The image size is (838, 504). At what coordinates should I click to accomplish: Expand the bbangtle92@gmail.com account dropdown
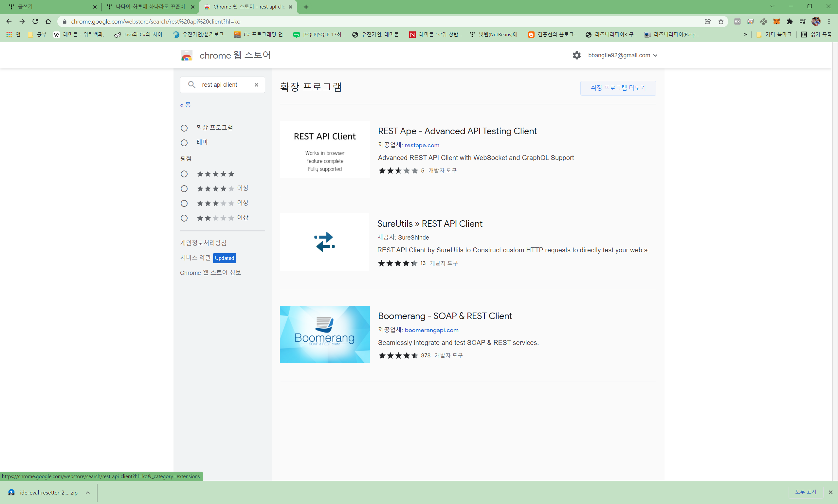623,55
